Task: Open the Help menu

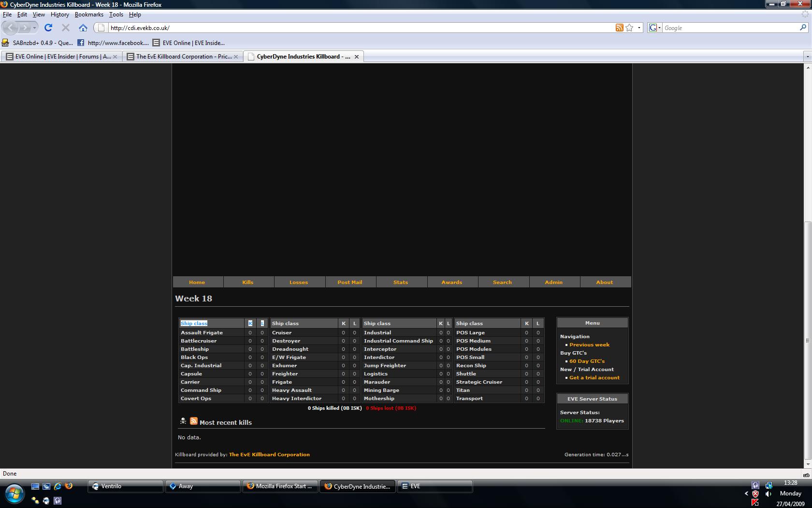Action: point(135,15)
